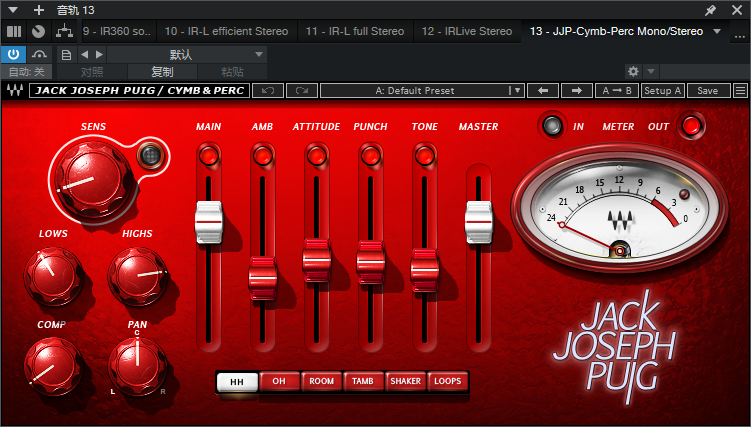
Task: Click the sidechain headphone-arc icon
Action: pyautogui.click(x=39, y=55)
